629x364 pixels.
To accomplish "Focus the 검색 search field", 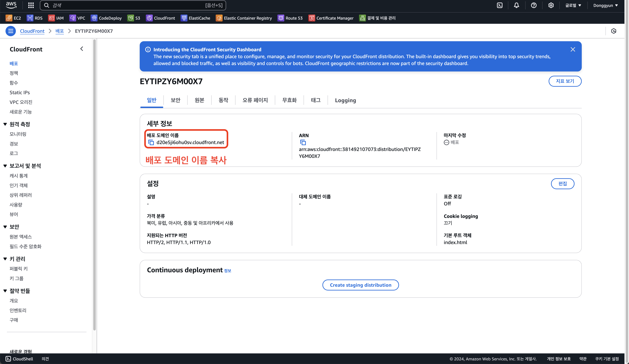I will pyautogui.click(x=133, y=5).
